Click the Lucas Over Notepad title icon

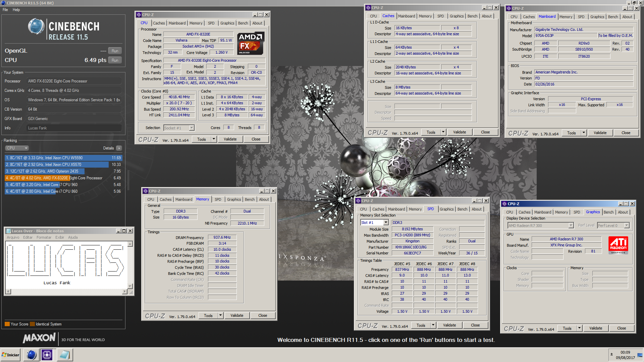(8, 231)
